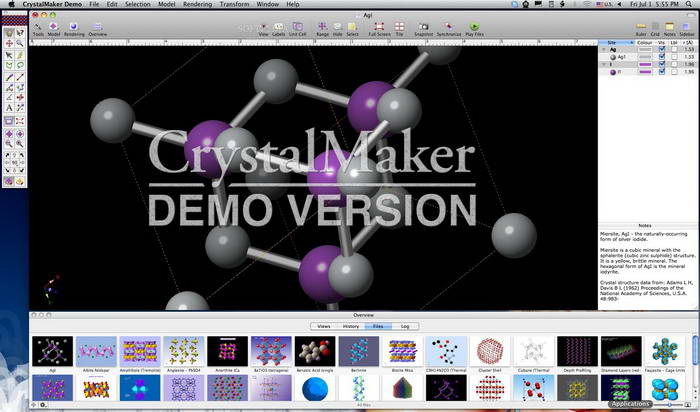Screen dimensions: 700x412
Task: Toggle Labels using the toolbar icon
Action: 279,29
